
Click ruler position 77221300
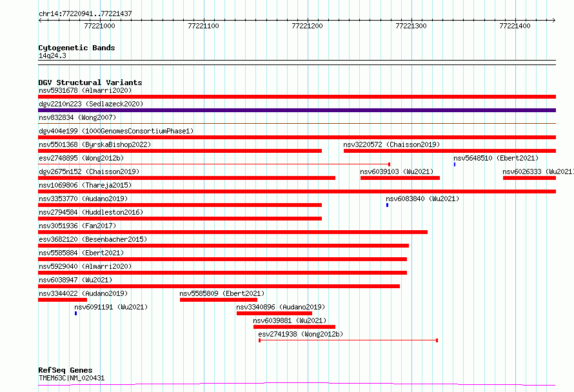pyautogui.click(x=411, y=26)
